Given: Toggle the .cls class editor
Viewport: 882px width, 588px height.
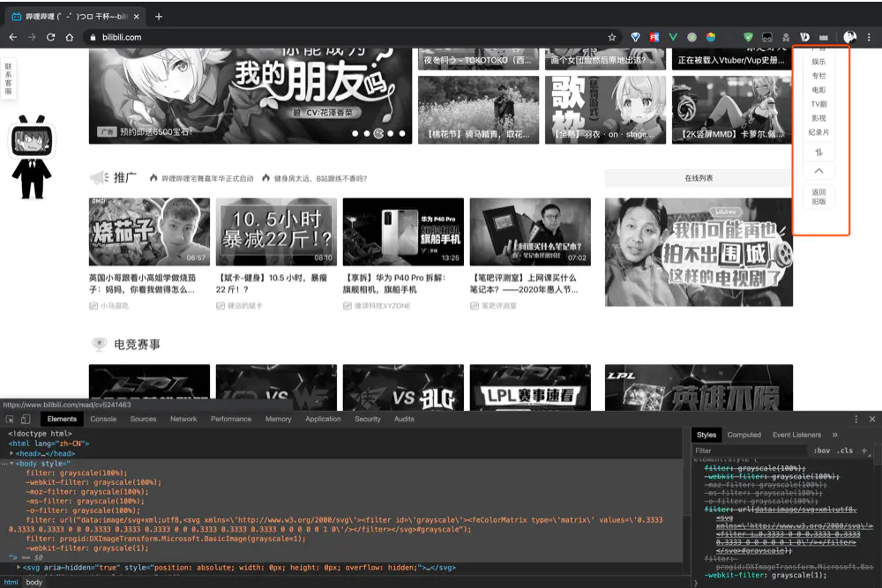Looking at the screenshot, I should point(844,450).
